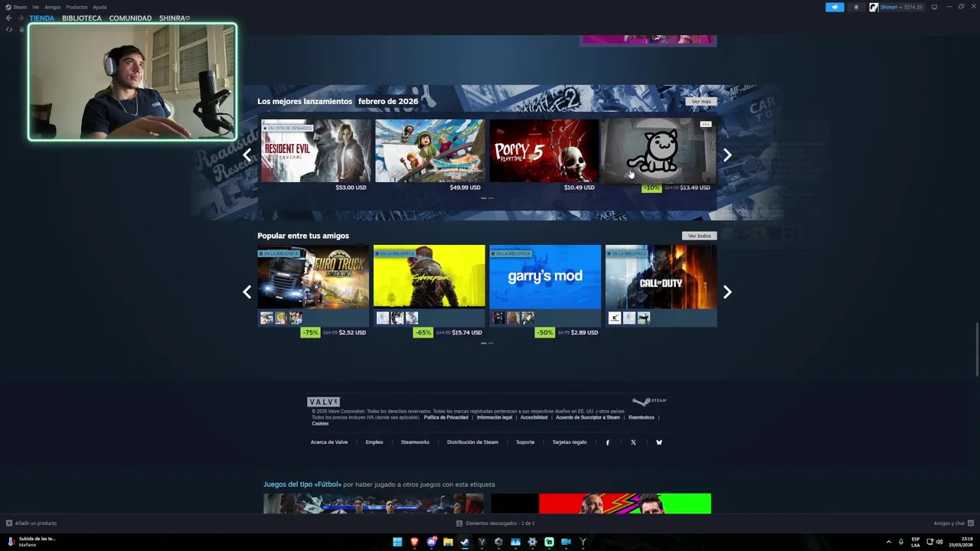Open the Poppy Playtime 5 card
Image resolution: width=980 pixels, height=551 pixels.
coord(544,151)
